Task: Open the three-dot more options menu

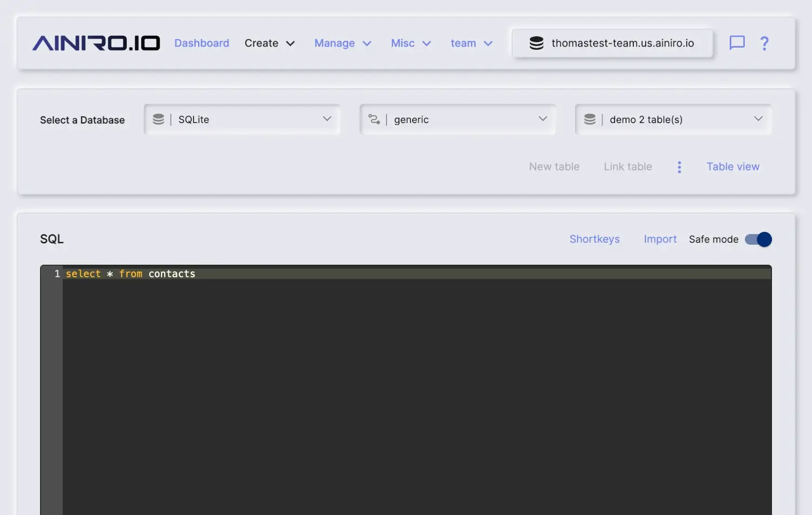Action: [679, 167]
